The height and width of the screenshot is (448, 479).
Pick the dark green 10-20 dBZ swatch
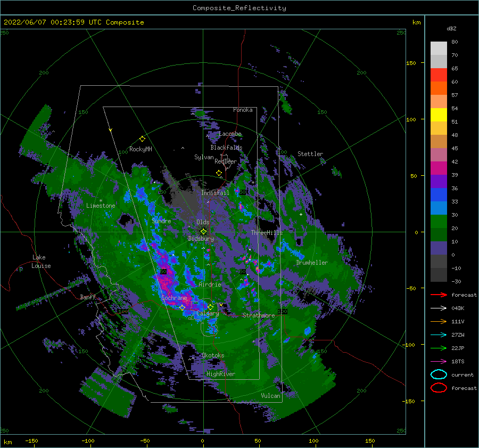point(439,235)
